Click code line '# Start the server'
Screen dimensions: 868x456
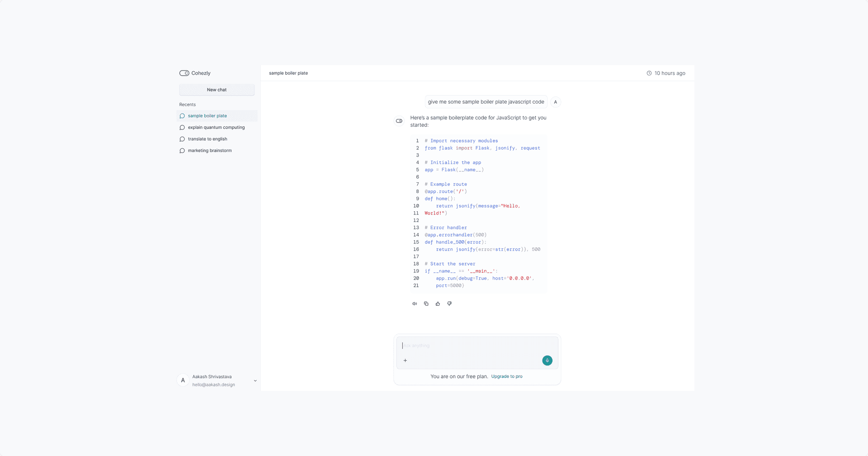click(450, 264)
